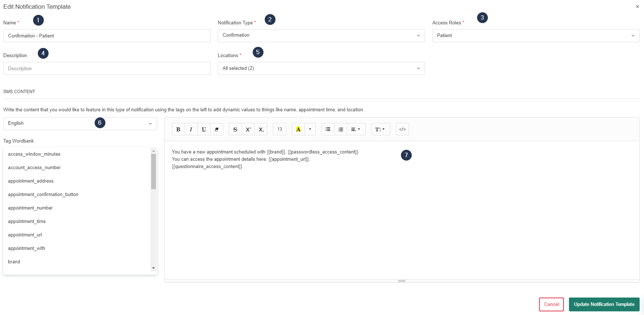Click the editor resize handle bar
Screen dimensions: 644x315
point(402,281)
